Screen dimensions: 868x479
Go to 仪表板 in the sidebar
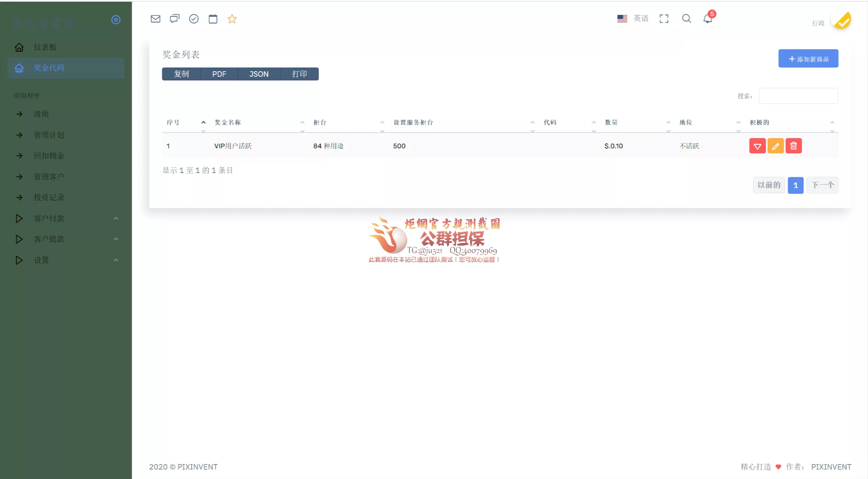click(44, 47)
